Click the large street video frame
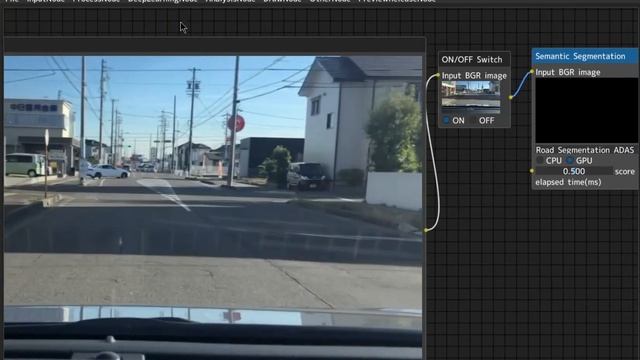640x360 pixels. point(213,207)
